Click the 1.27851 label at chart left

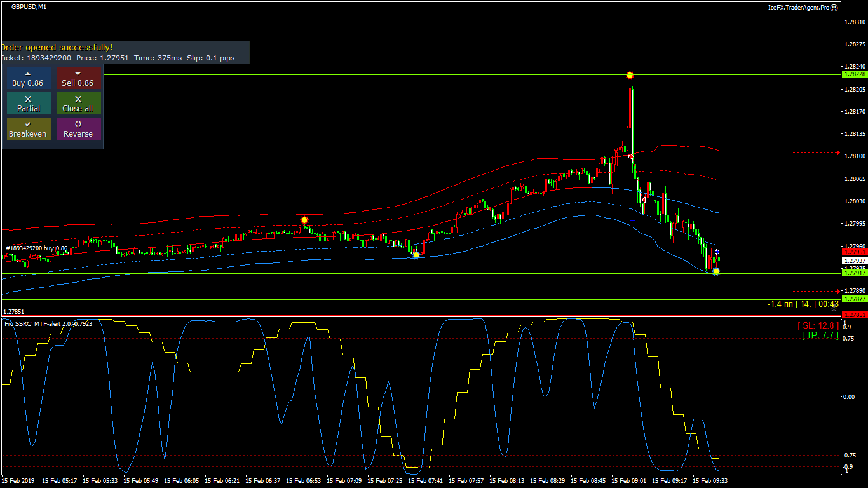click(x=14, y=312)
